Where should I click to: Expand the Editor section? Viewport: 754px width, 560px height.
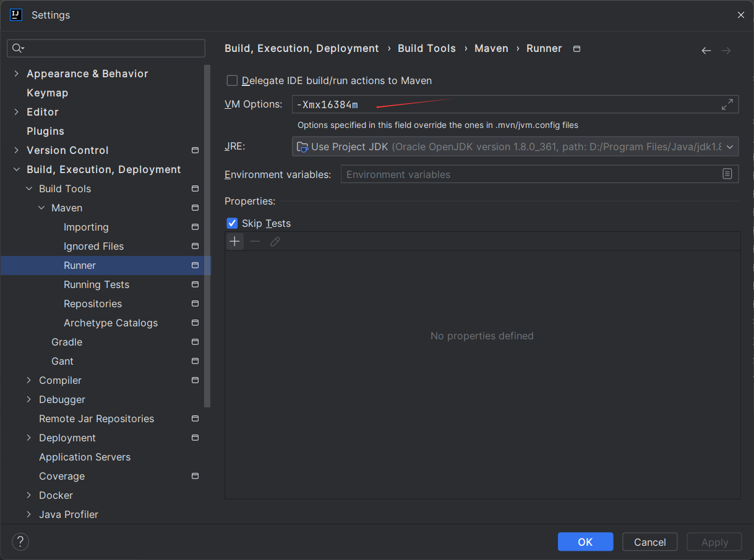pos(16,112)
